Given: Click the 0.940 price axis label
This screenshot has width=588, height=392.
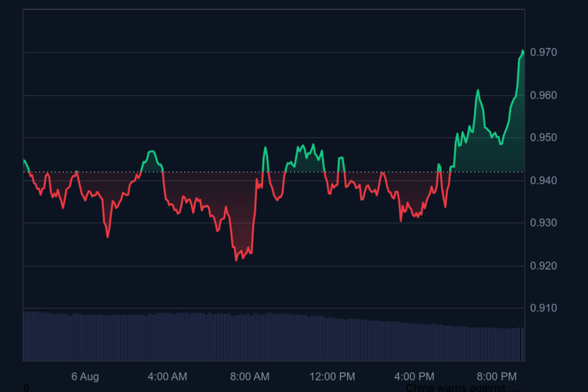Looking at the screenshot, I should [543, 181].
